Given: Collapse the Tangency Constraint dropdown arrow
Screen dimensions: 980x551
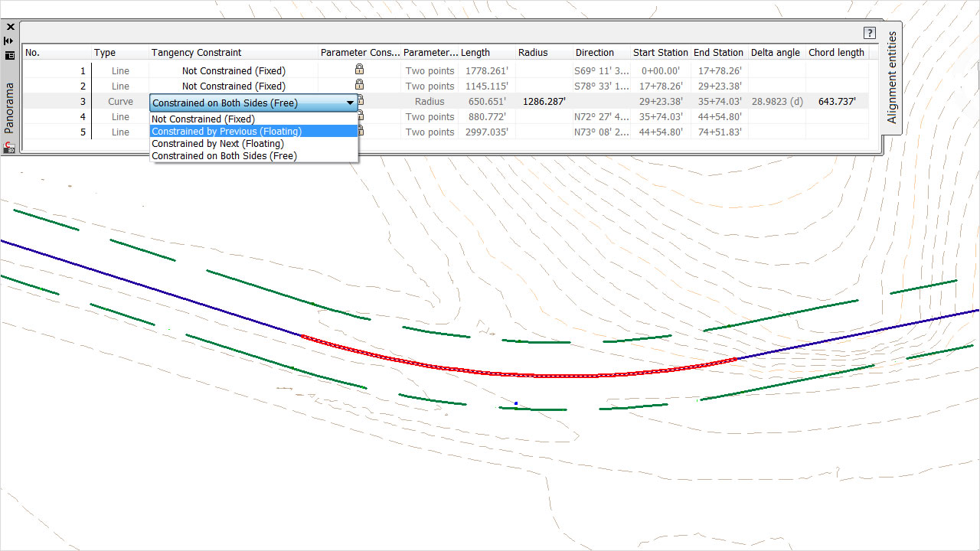Looking at the screenshot, I should pos(350,102).
